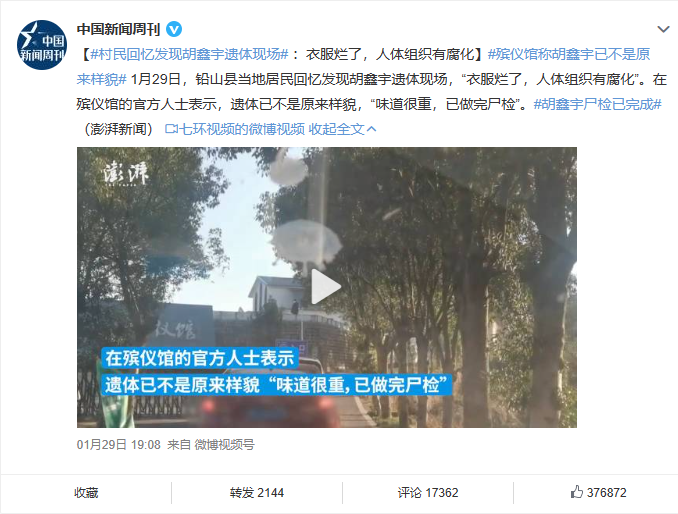Like the post using thumbs-up icon

(x=577, y=492)
